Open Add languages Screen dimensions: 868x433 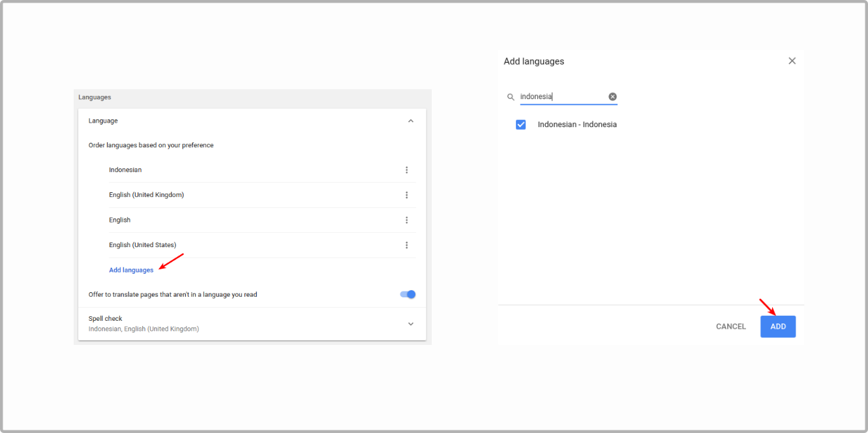132,269
